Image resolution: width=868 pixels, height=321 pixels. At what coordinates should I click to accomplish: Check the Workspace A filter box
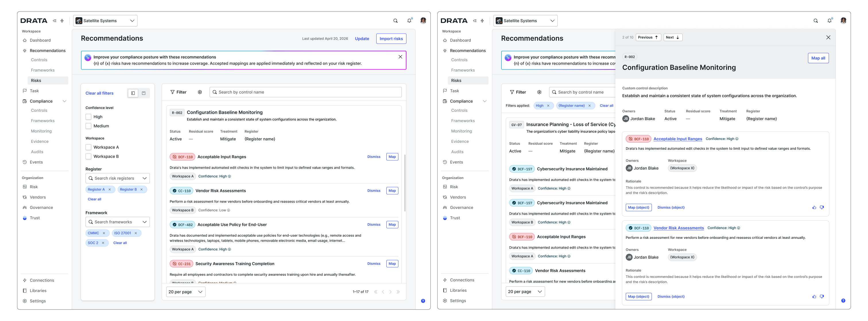[x=89, y=147]
